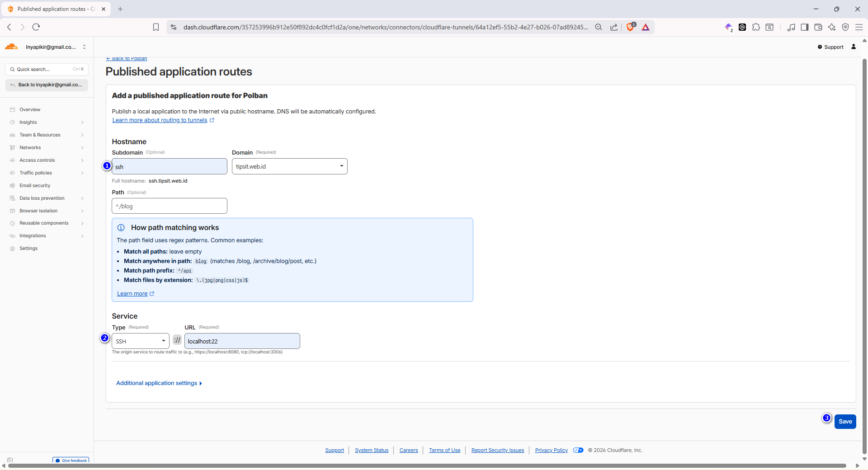Expand the Access controls chevron

coord(82,160)
